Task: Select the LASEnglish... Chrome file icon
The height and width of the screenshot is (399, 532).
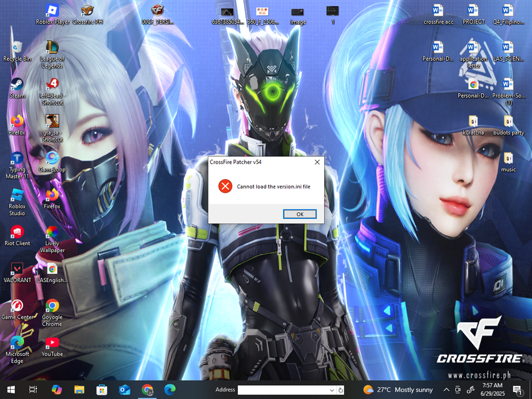Action: click(x=52, y=273)
